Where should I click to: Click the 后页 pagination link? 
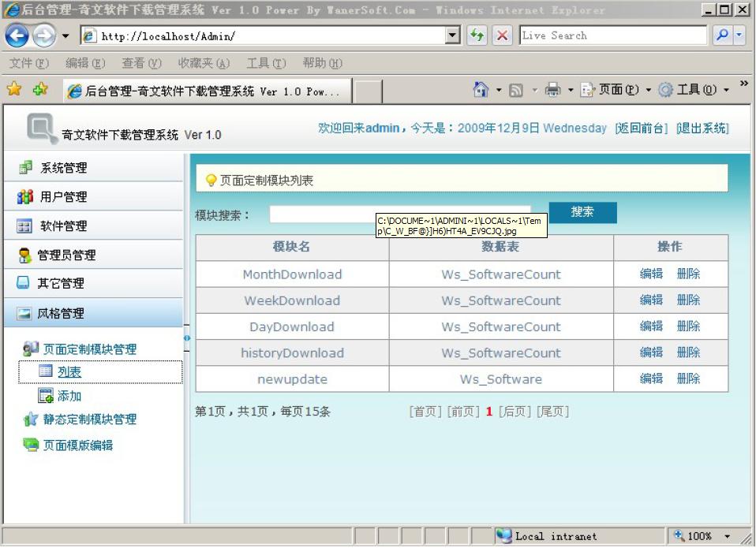coord(515,412)
